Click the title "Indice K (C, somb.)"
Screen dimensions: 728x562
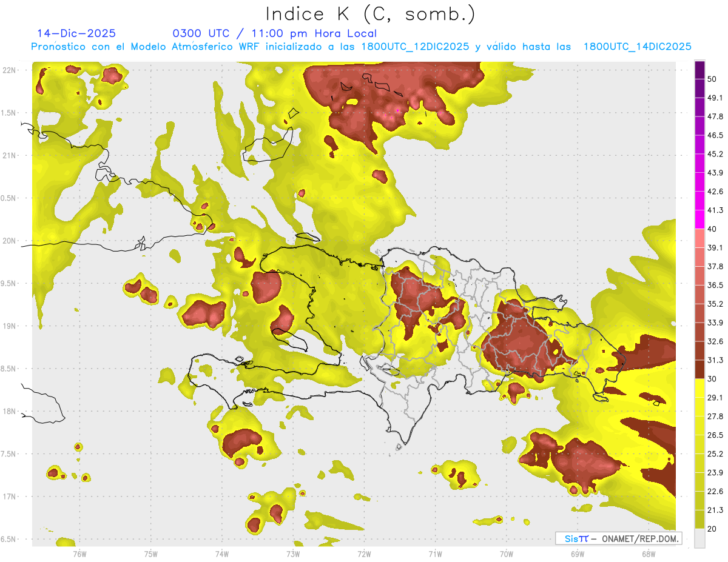point(370,13)
